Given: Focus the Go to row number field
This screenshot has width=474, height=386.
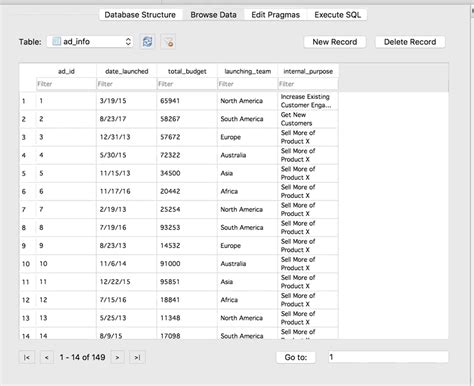Looking at the screenshot, I should tap(388, 357).
